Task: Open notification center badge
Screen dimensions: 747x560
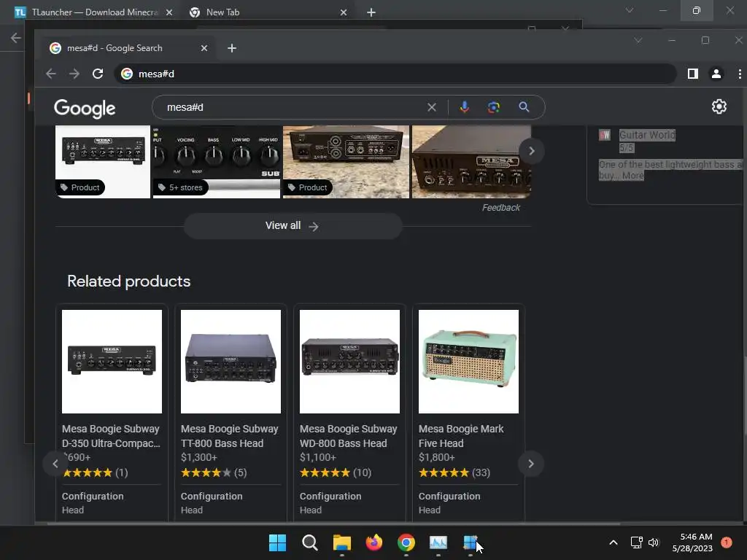Action: (727, 542)
